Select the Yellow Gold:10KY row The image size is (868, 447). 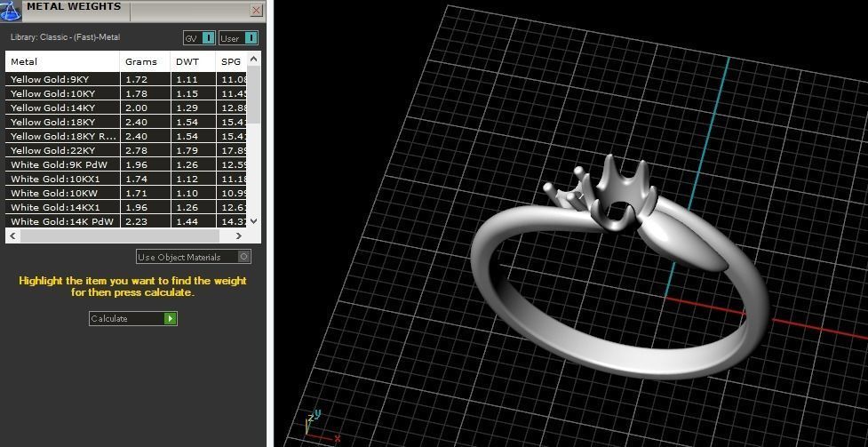pyautogui.click(x=126, y=93)
